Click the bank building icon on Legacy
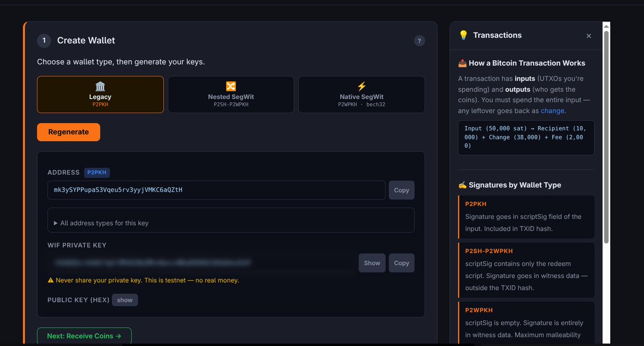644x346 pixels. (x=100, y=86)
